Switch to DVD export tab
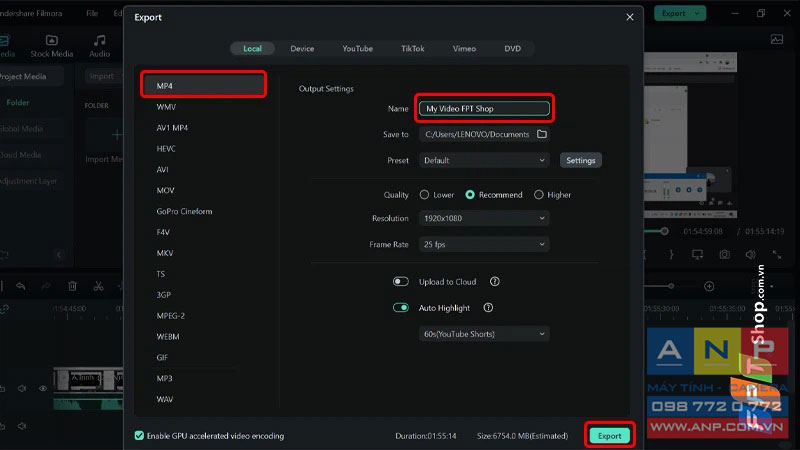 coord(512,48)
